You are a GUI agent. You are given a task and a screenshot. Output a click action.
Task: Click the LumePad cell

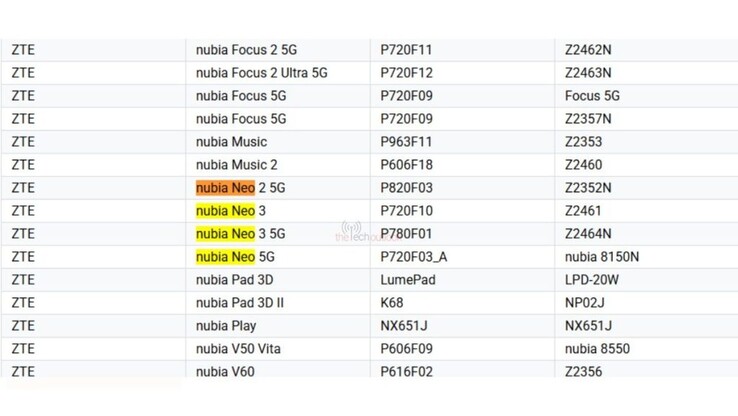pyautogui.click(x=408, y=280)
